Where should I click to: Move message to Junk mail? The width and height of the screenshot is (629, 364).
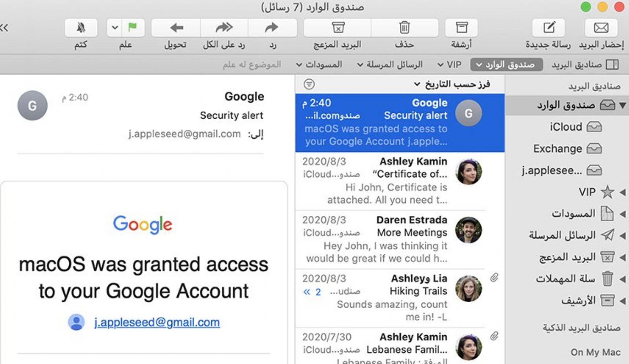tap(338, 28)
